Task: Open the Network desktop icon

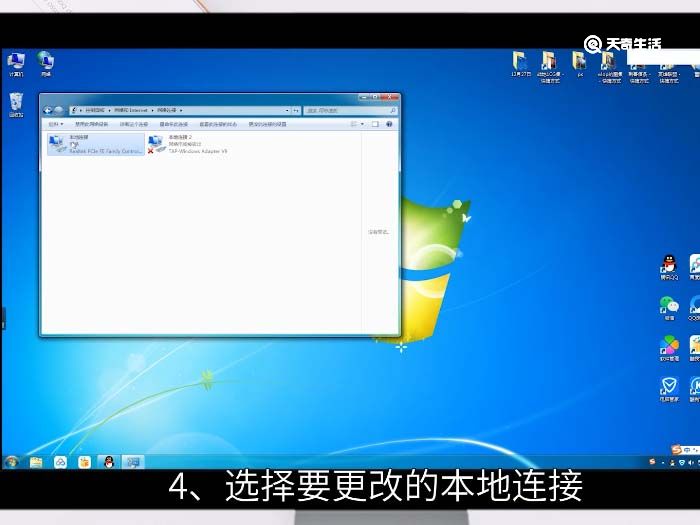Action: coord(46,64)
